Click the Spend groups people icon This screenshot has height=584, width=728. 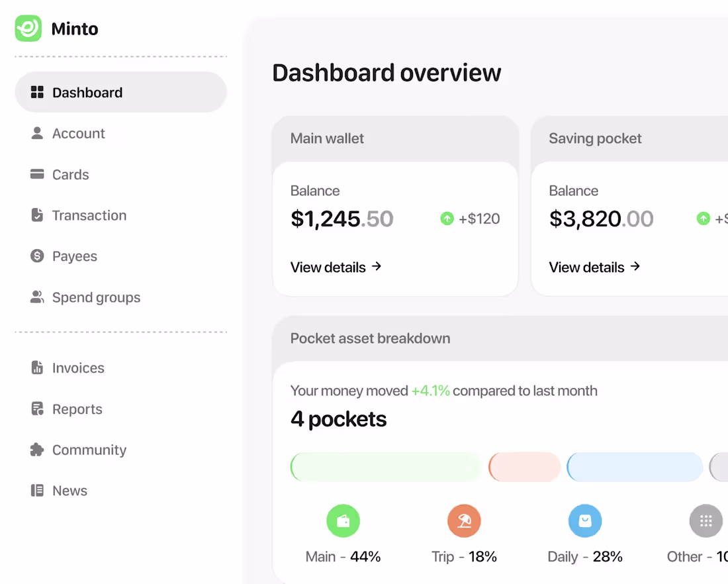(37, 297)
